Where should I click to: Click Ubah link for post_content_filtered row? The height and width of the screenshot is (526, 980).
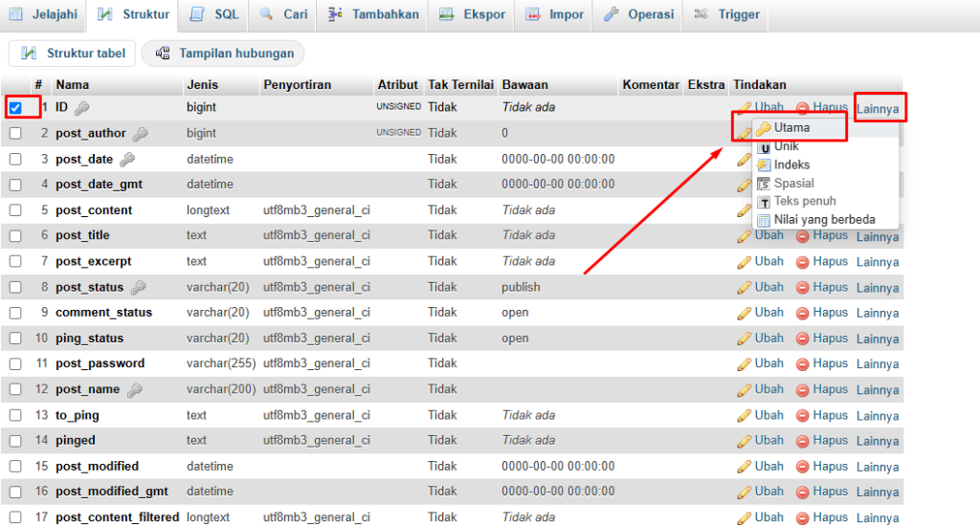click(x=768, y=517)
